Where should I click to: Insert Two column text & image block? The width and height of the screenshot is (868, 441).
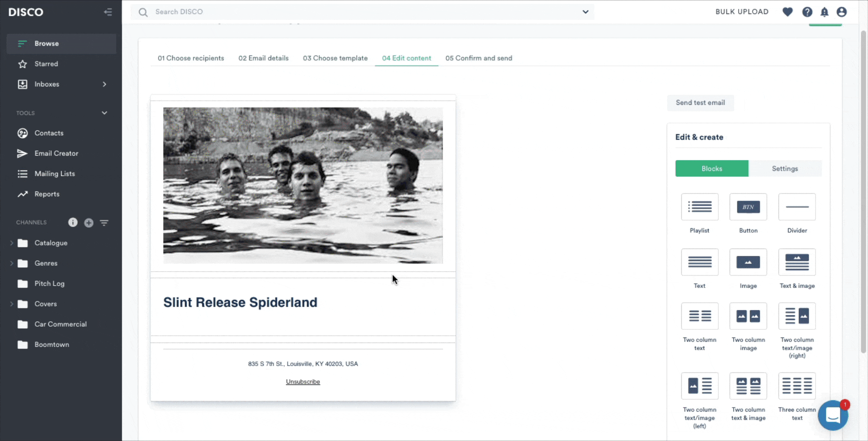click(748, 386)
